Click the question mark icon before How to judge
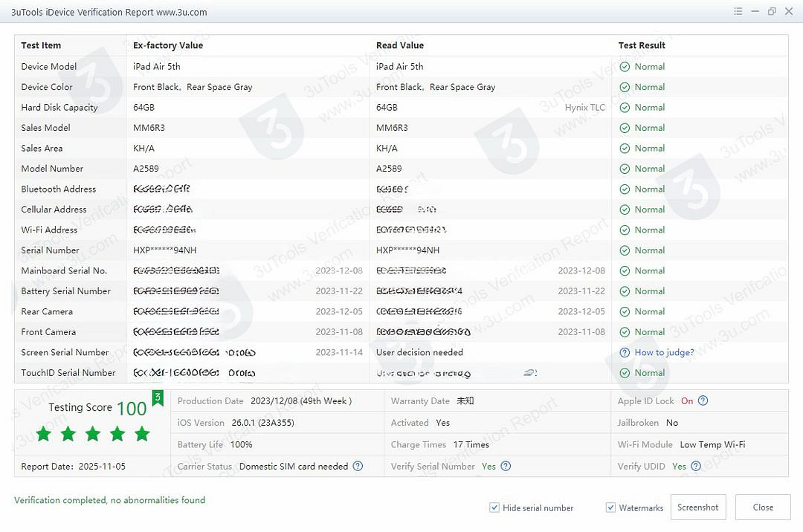803x532 pixels. click(x=625, y=352)
